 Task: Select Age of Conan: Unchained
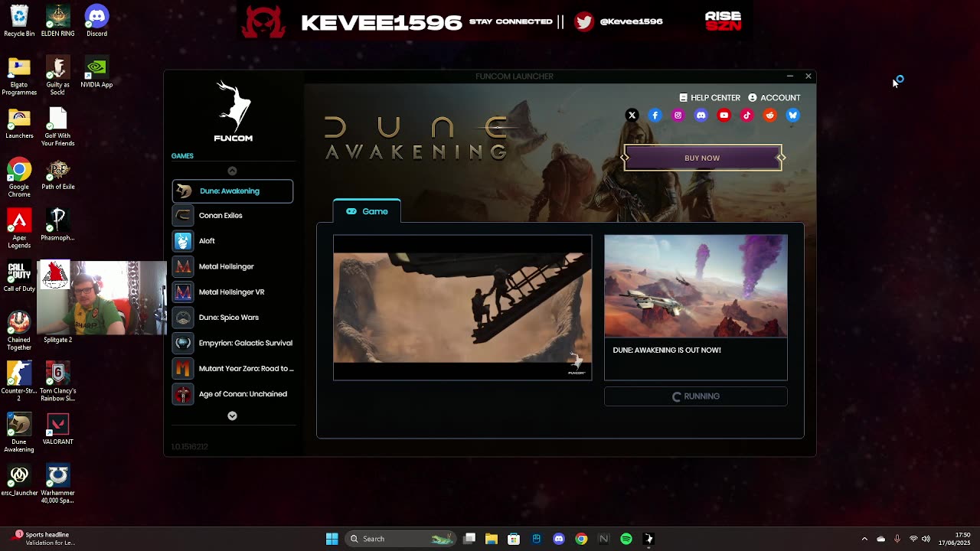click(232, 394)
